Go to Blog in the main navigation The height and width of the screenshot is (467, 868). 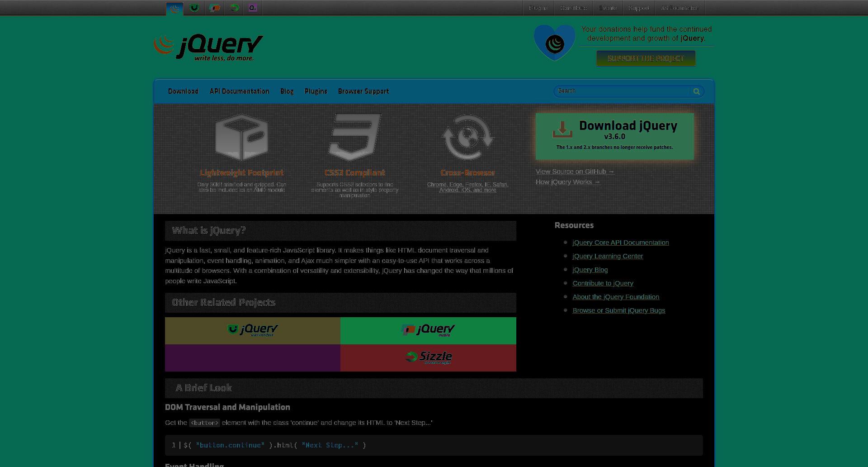[287, 91]
